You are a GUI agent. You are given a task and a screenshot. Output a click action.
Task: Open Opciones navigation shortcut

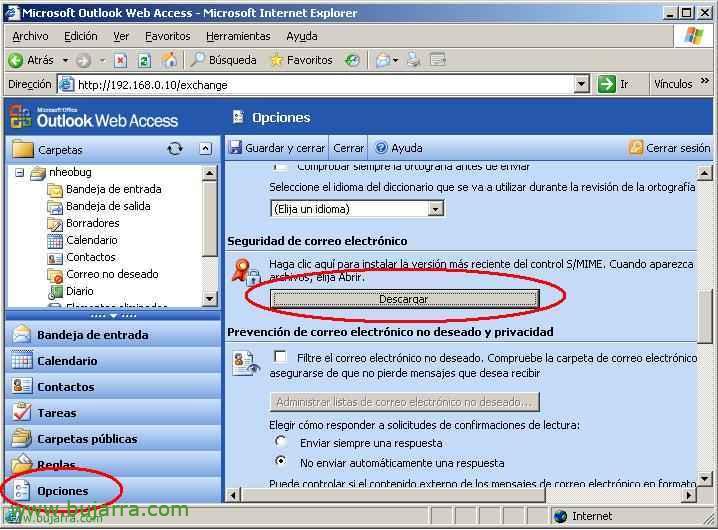113,491
